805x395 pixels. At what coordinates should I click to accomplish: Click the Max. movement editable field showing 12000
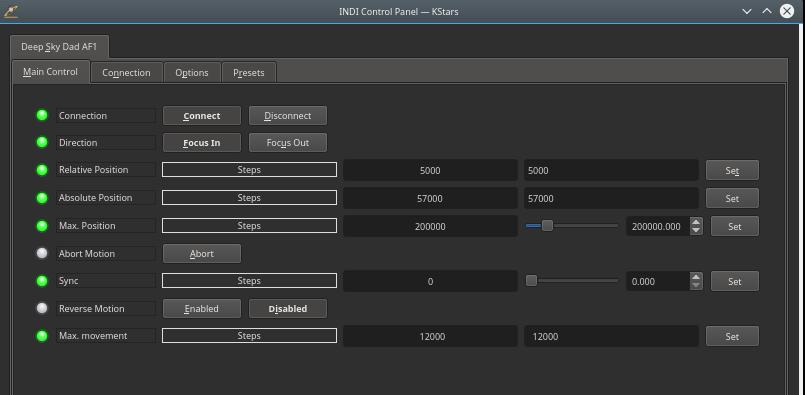pos(611,336)
